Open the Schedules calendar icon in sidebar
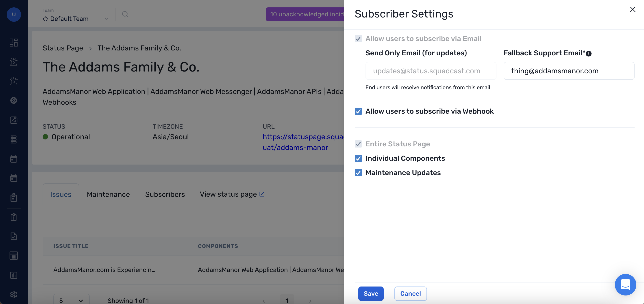The image size is (644, 304). (13, 159)
